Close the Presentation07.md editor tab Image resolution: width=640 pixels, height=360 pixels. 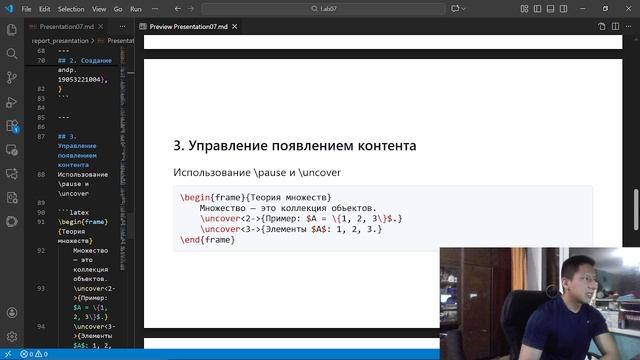101,27
